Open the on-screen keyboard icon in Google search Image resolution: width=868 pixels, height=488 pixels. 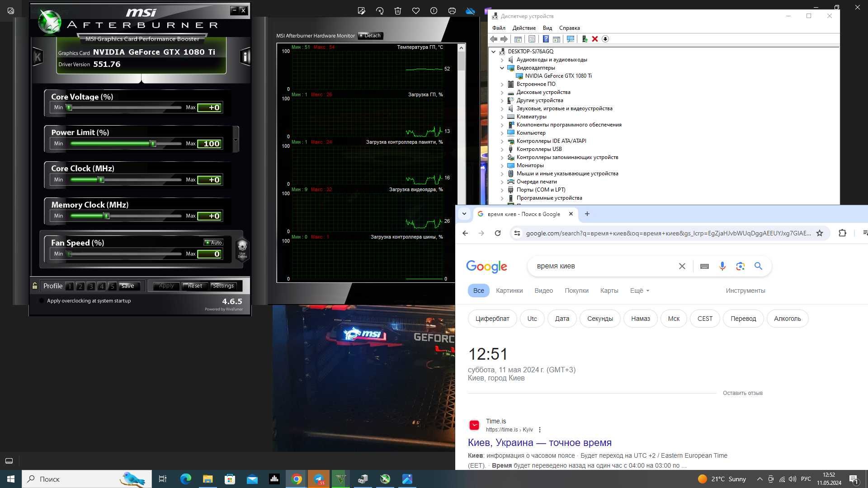[x=704, y=266]
